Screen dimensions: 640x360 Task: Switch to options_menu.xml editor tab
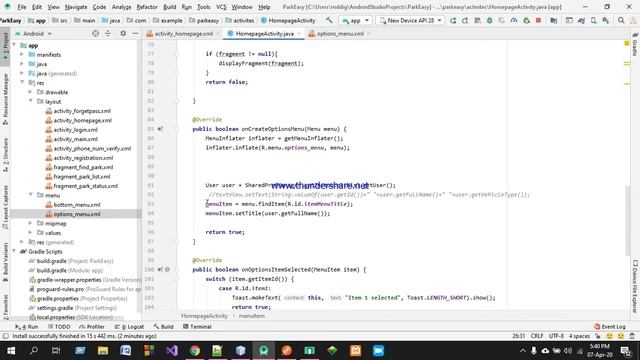(x=340, y=33)
